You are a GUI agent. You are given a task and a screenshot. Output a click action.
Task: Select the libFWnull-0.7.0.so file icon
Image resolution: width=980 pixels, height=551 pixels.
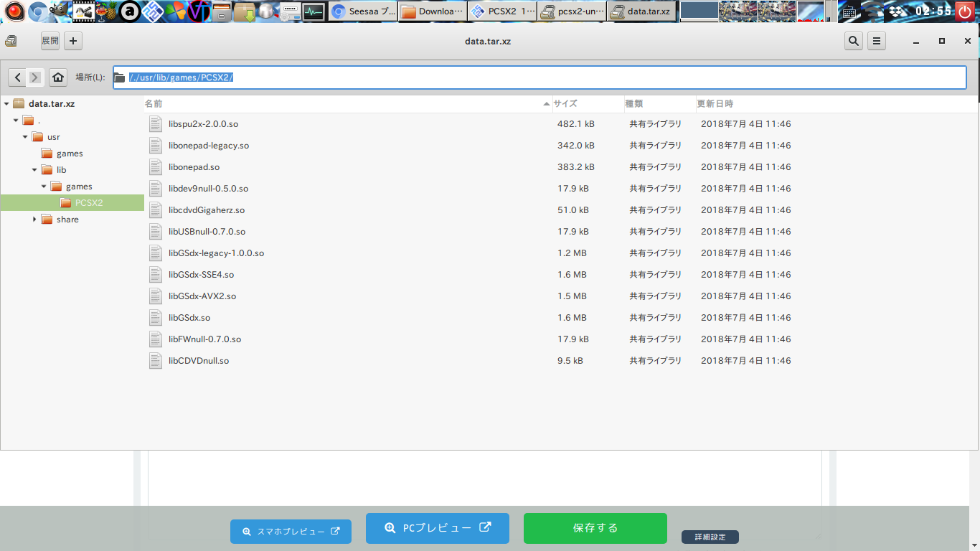156,339
